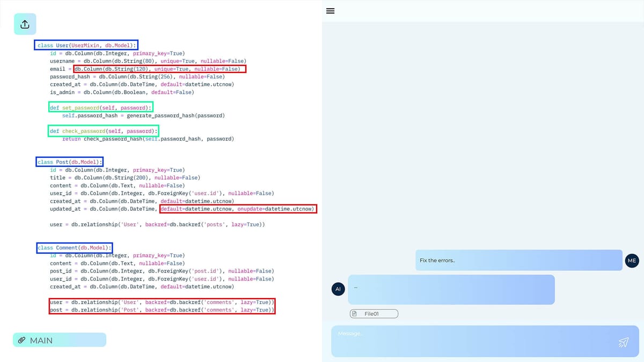Click red-highlighted Comment relationship lines
This screenshot has height=362, width=644.
(162, 306)
